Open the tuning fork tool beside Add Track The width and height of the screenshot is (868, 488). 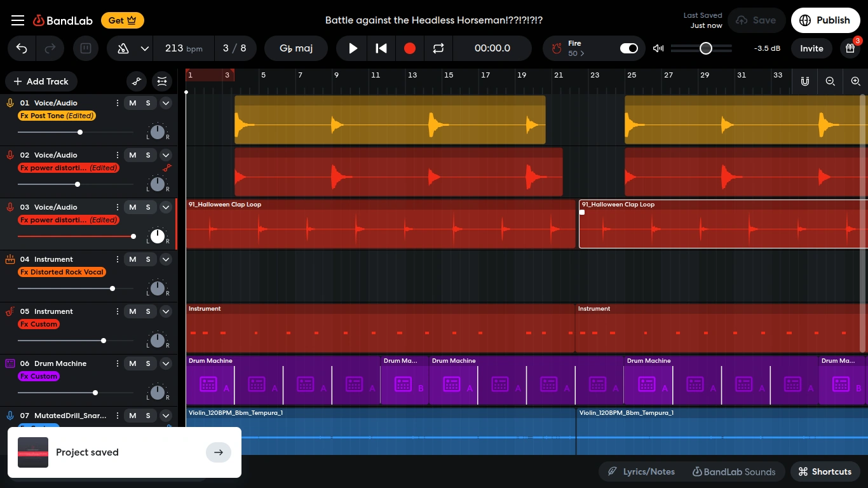(x=137, y=81)
